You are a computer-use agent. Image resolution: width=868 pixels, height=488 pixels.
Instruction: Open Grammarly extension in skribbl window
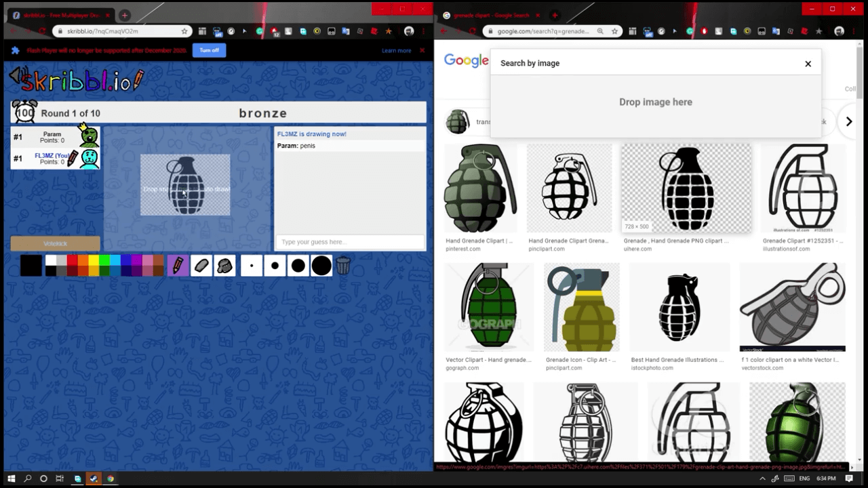click(260, 31)
